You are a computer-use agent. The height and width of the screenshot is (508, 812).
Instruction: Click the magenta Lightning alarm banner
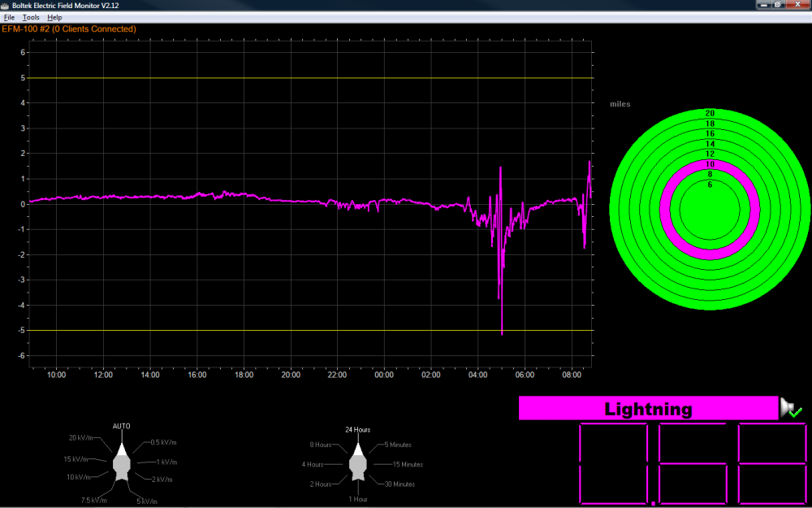[x=647, y=409]
